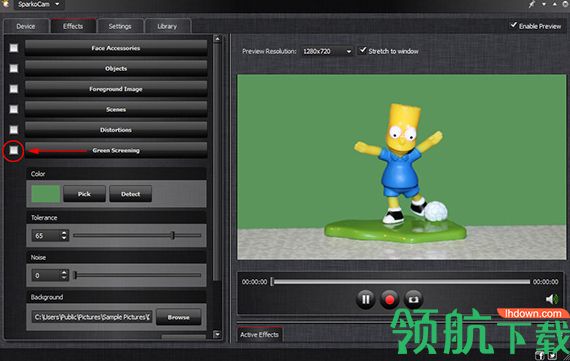Viewport: 570px width, 361px height.
Task: Mute the audio speaker icon
Action: tap(552, 299)
